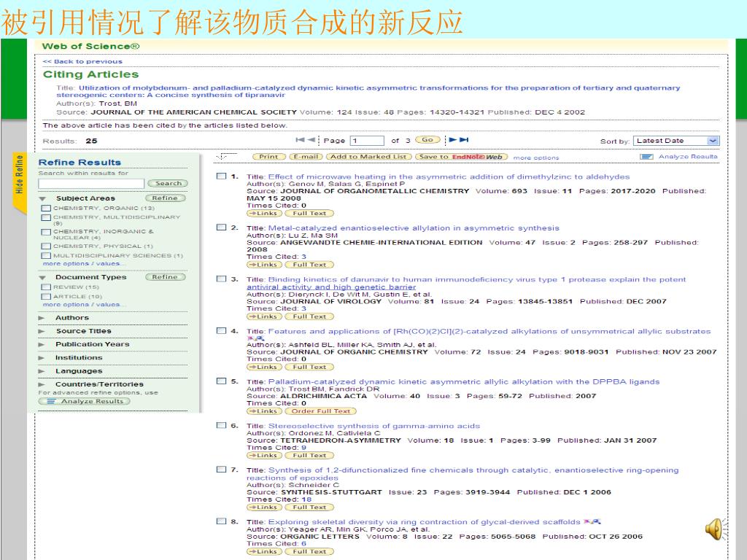This screenshot has height=560, width=747.
Task: Click Search within results button
Action: click(x=168, y=183)
